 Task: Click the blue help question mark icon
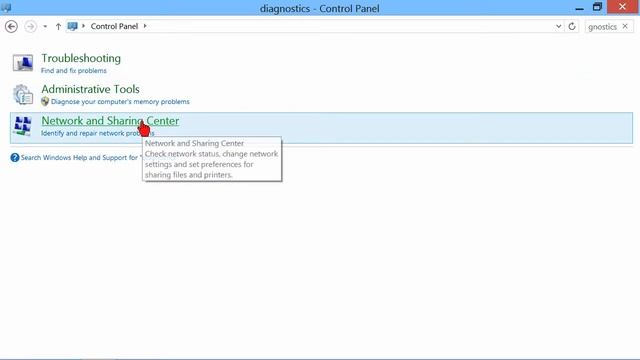(15, 158)
